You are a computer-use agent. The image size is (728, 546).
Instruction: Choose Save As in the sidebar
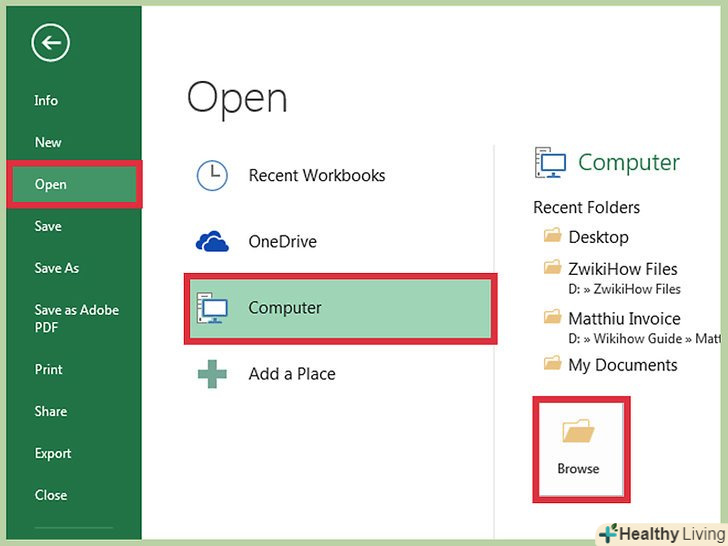tap(57, 268)
